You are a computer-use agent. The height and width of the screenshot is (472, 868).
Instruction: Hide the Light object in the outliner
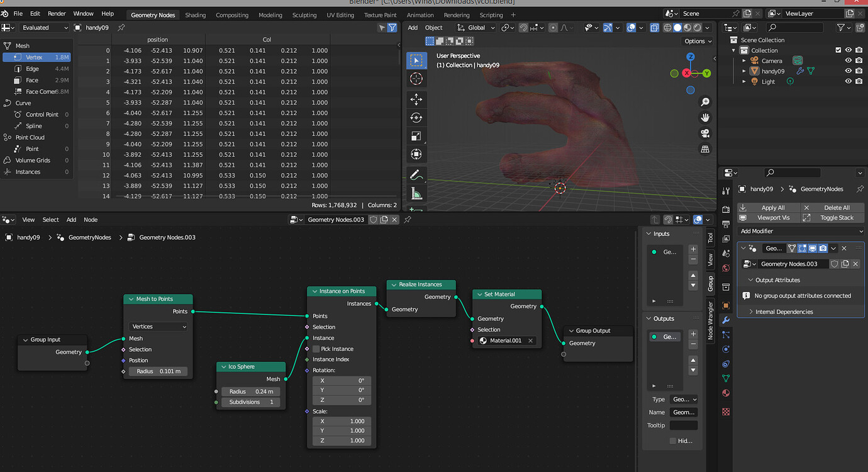(x=849, y=81)
